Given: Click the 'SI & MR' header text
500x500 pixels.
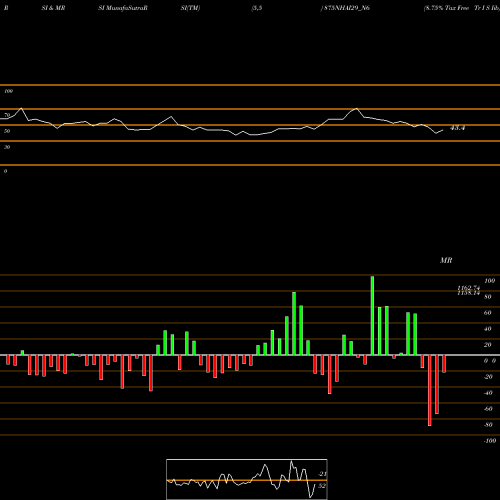Looking at the screenshot, I should tap(53, 8).
